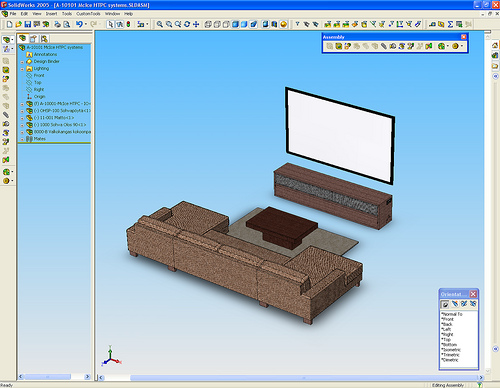Click the Rotate View icon
Viewport: 500px width, 388px height.
pyautogui.click(x=187, y=24)
